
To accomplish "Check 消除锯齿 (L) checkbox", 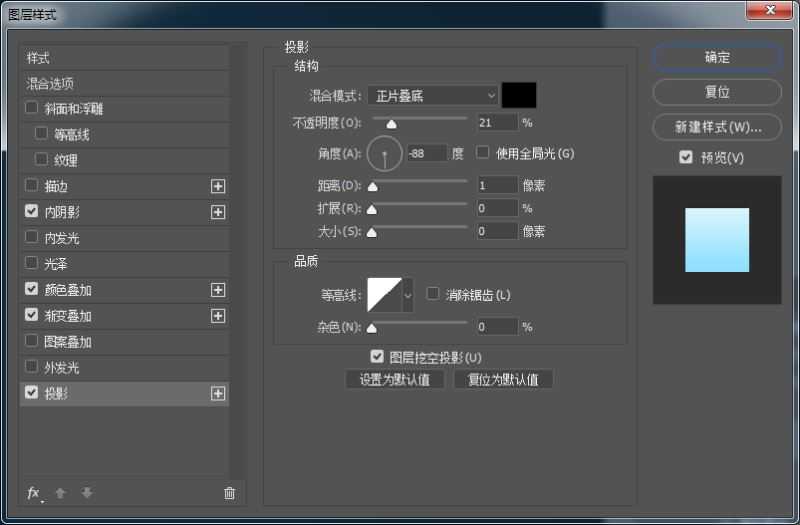I will pos(433,293).
